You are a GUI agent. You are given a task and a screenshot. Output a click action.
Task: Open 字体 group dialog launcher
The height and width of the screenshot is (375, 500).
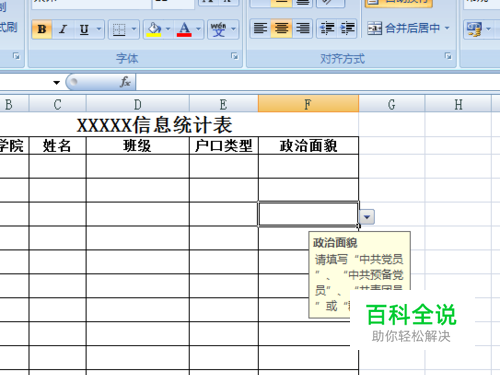(235, 56)
